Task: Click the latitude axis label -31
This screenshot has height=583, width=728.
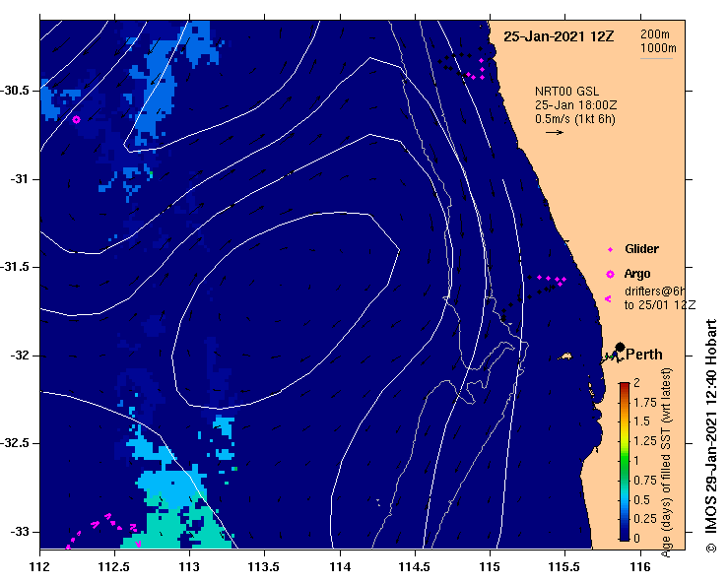Action: [20, 179]
